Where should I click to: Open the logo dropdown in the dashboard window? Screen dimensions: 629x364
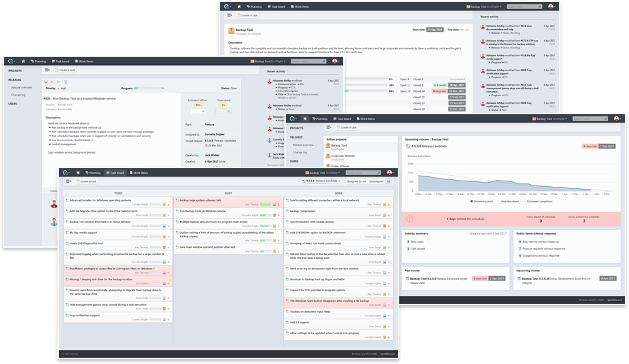[x=293, y=119]
